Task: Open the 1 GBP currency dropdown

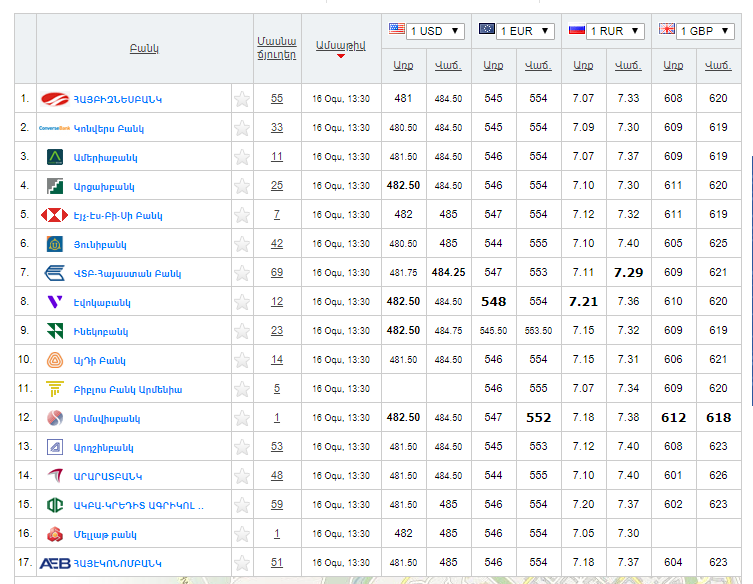Action: coord(705,31)
